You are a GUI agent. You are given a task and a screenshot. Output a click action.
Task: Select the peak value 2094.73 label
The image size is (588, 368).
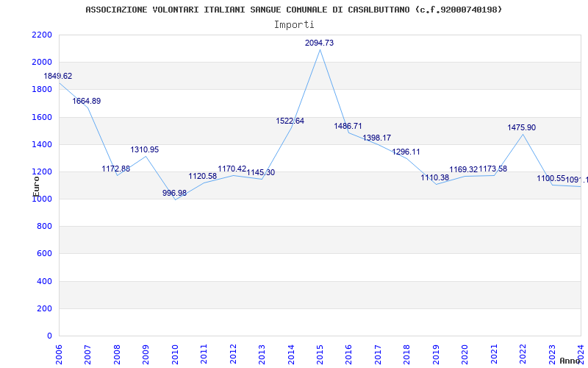click(x=319, y=43)
